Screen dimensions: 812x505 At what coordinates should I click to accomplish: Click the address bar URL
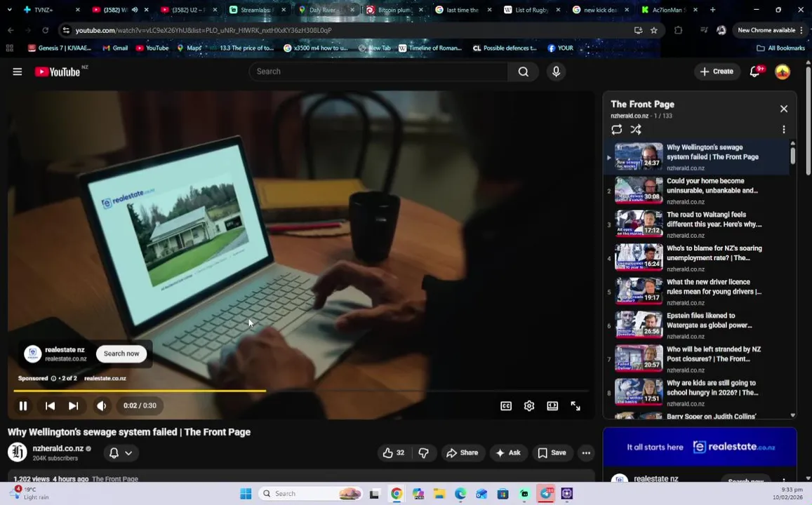pyautogui.click(x=203, y=31)
